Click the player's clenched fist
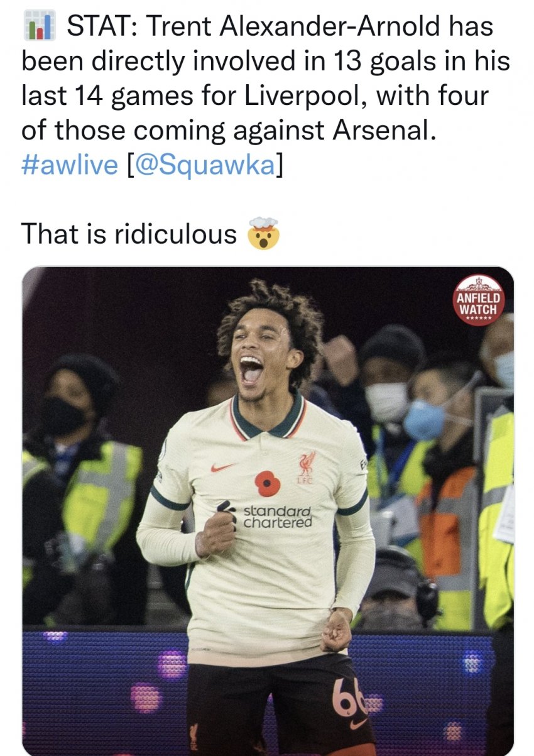Screen dimensions: 534x756 point(215,534)
